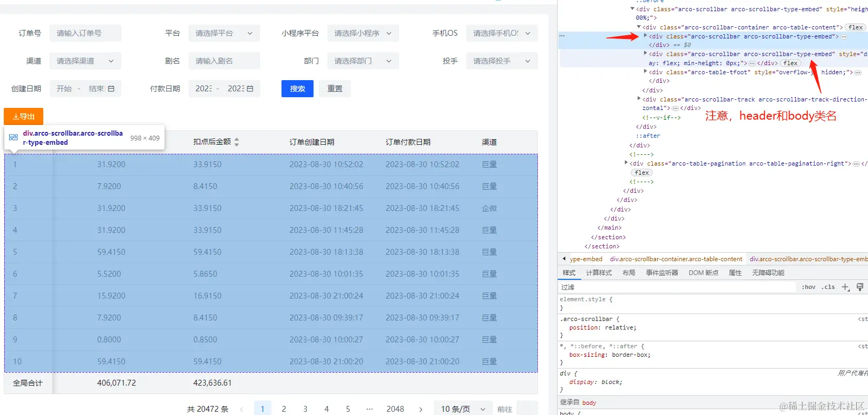Click flex badge beside arco-table-content node

tap(856, 27)
